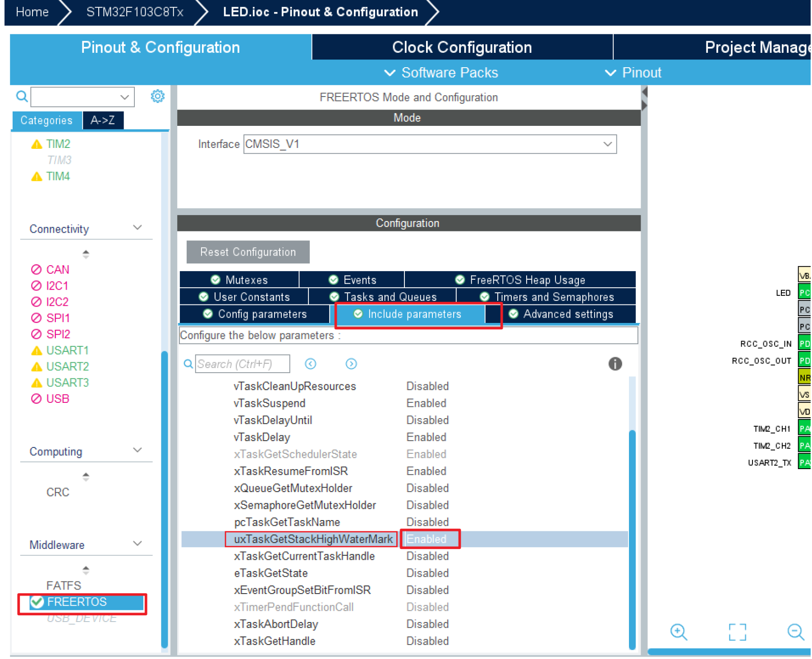Select the vTaskDelayUntil parameter row
812x659 pixels.
coord(404,420)
